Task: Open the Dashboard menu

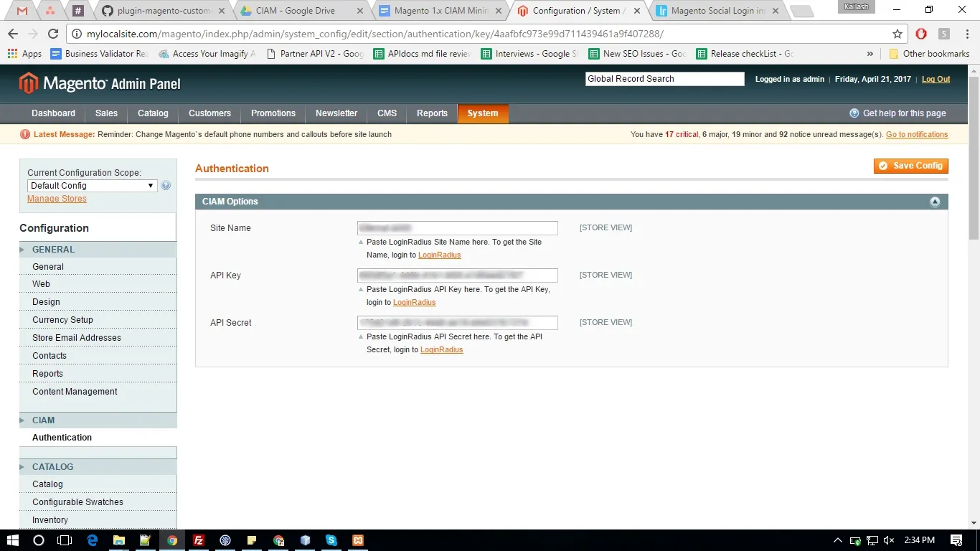Action: (x=53, y=113)
